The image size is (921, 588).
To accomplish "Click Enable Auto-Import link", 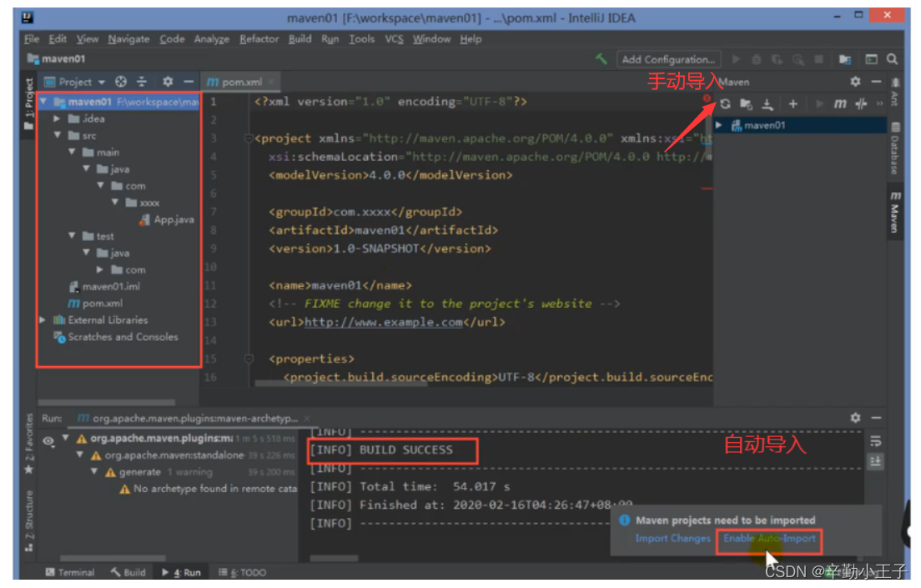I will 769,538.
